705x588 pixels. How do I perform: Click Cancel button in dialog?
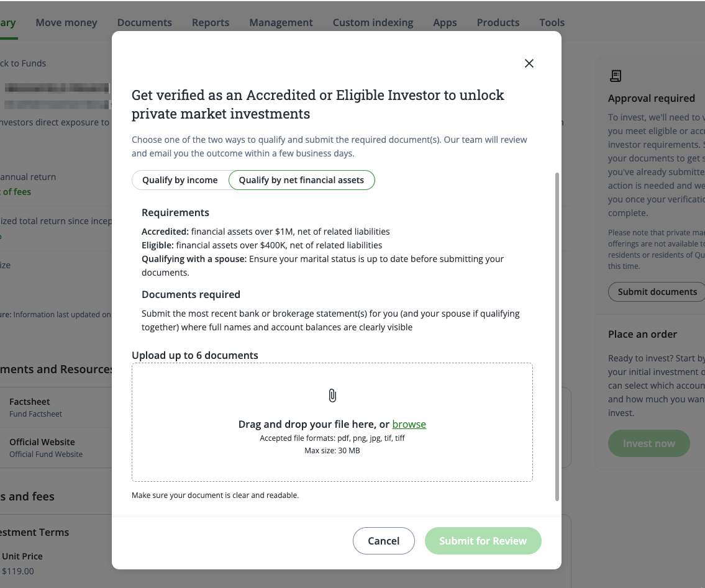coord(383,541)
